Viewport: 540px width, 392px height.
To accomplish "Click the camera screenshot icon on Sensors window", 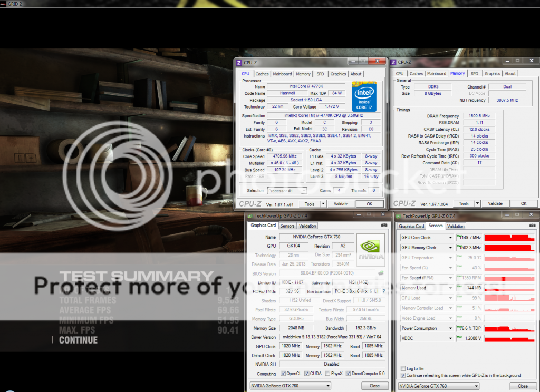I will pyautogui.click(x=533, y=226).
